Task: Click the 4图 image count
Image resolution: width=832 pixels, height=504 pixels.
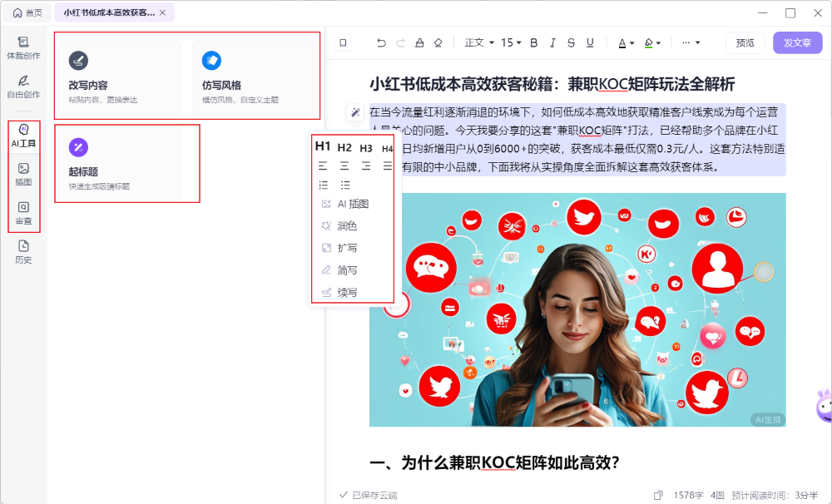Action: pyautogui.click(x=717, y=495)
